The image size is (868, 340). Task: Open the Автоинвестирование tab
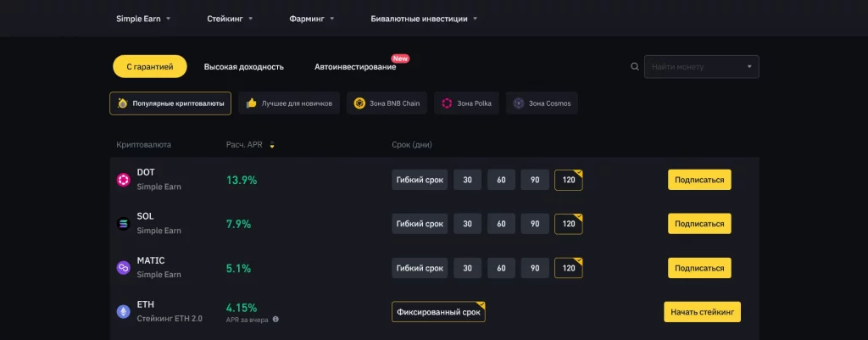354,67
